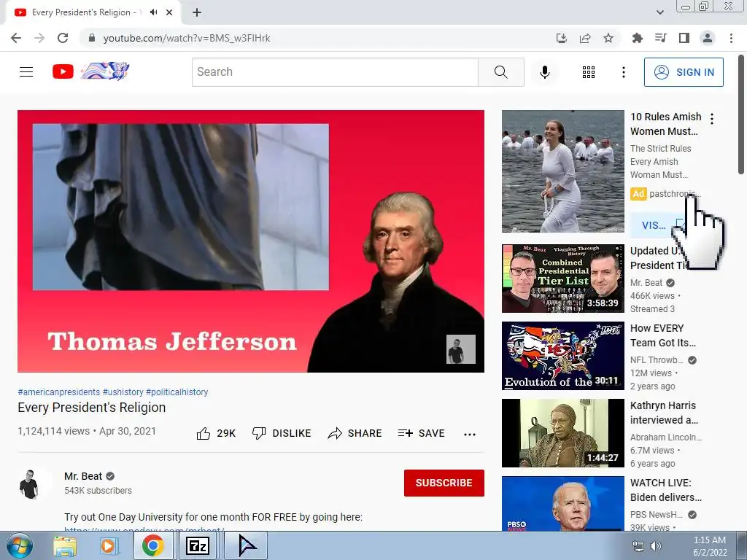Click the network icon in system tray
This screenshot has width=747, height=560.
click(638, 546)
